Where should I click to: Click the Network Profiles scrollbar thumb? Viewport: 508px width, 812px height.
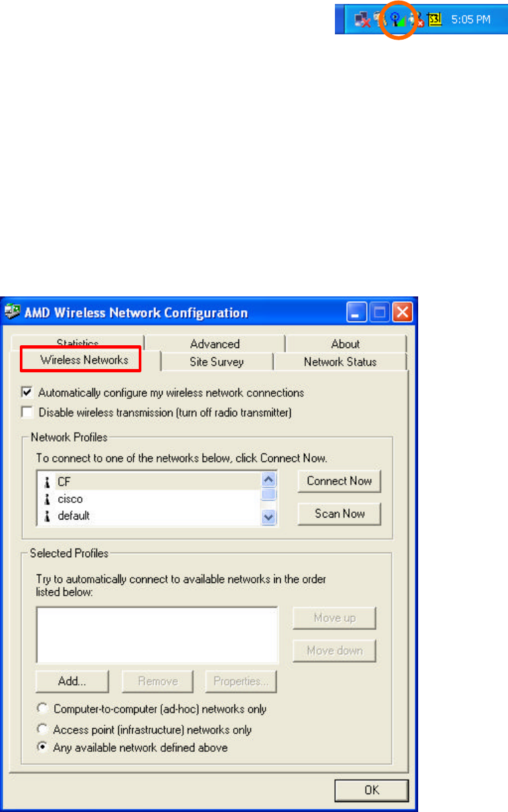coord(269,494)
